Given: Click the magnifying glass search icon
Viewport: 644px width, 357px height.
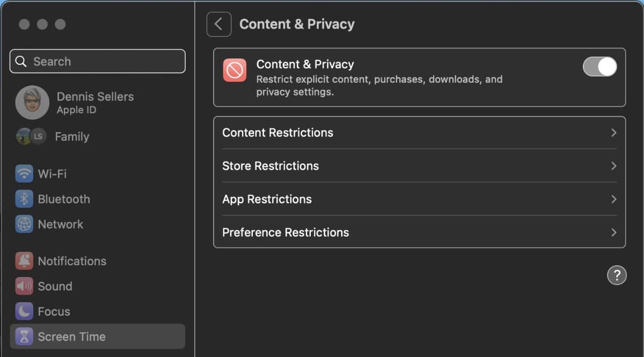Looking at the screenshot, I should pos(21,61).
